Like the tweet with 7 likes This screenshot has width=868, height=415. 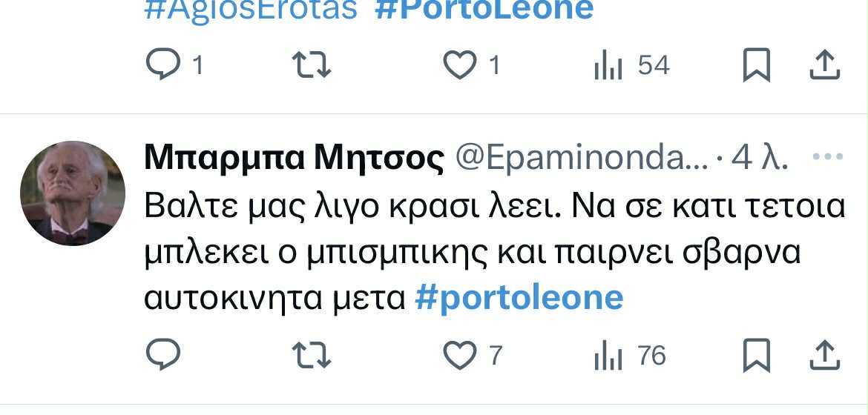tap(472, 355)
